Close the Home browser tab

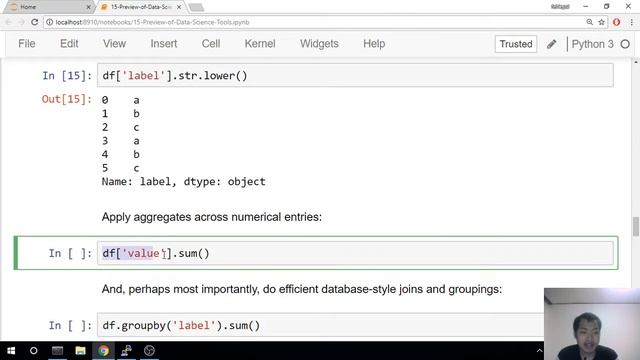[x=88, y=7]
